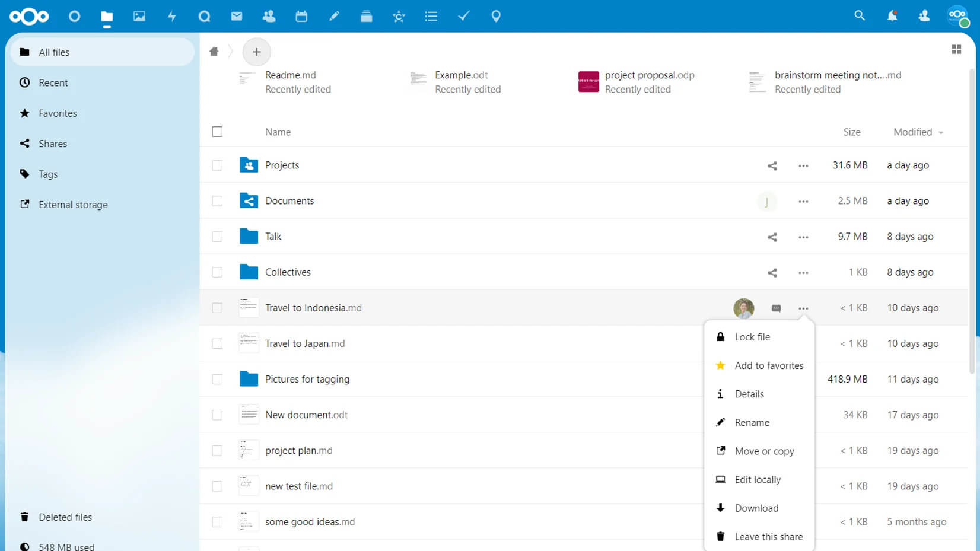This screenshot has height=551, width=980.
Task: Share the Projects folder
Action: [x=772, y=165]
